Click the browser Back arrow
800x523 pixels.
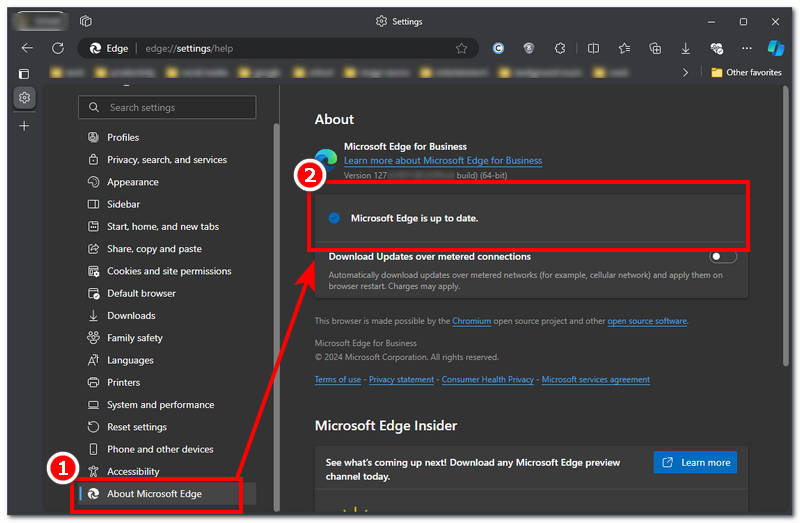27,48
